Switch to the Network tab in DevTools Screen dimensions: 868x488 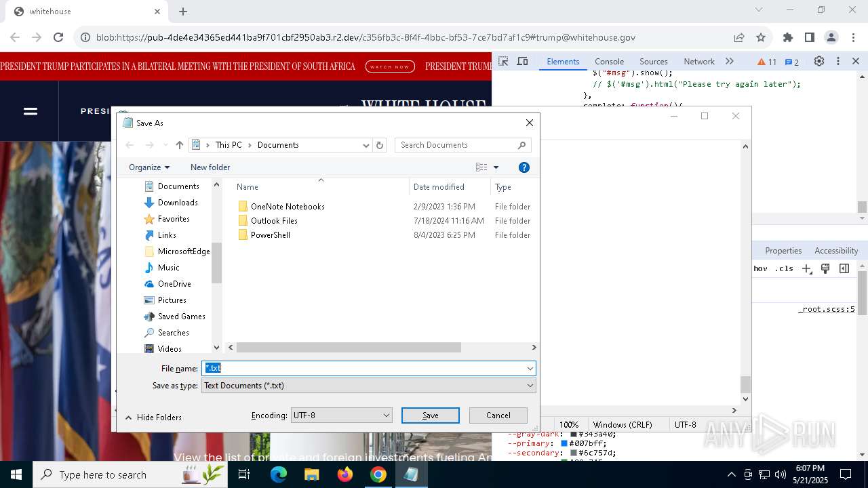click(699, 62)
